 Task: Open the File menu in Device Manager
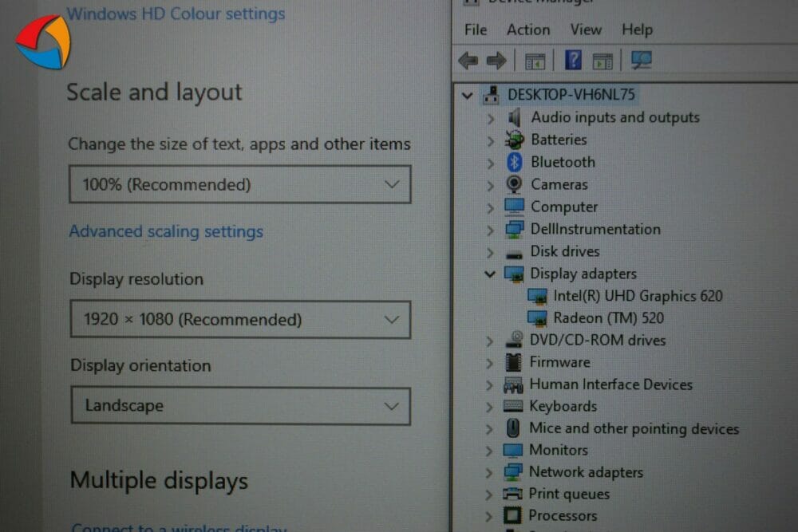(476, 30)
